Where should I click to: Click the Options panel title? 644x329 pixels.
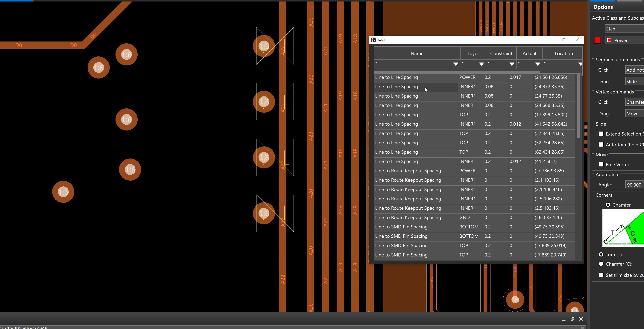tap(603, 7)
